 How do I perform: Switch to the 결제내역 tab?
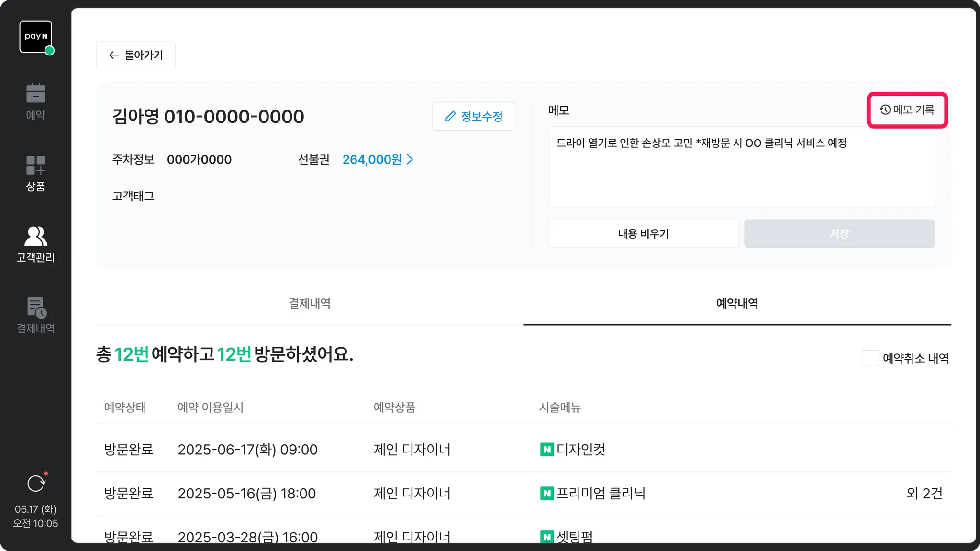pos(310,303)
